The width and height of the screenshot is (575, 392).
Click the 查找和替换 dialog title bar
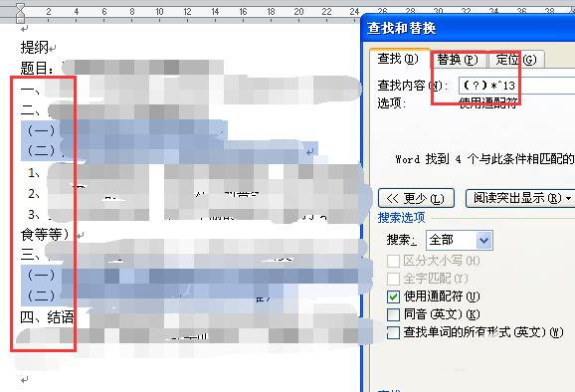click(x=468, y=28)
